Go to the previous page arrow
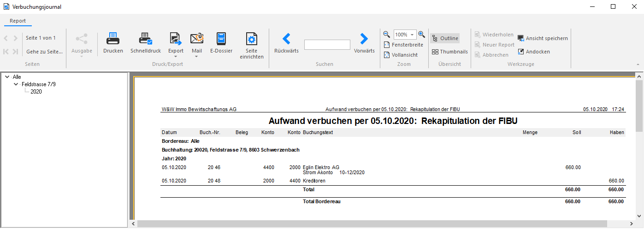 [x=6, y=38]
